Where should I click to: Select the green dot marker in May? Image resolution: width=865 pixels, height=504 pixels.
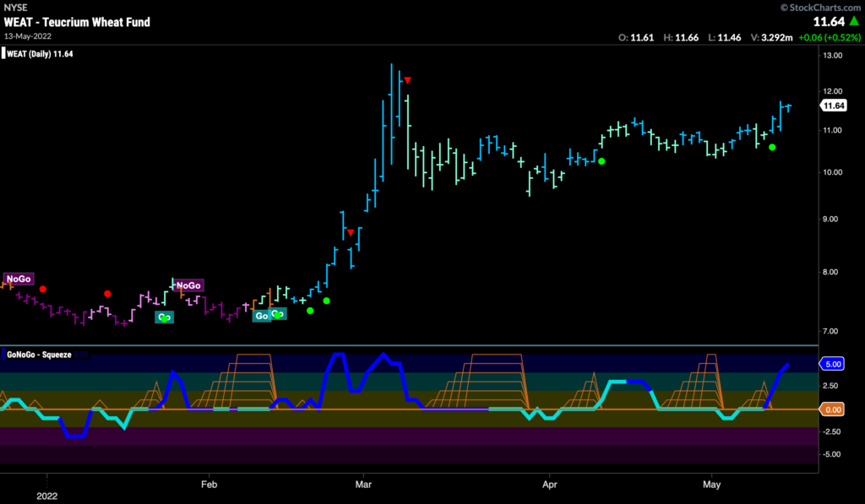click(772, 147)
